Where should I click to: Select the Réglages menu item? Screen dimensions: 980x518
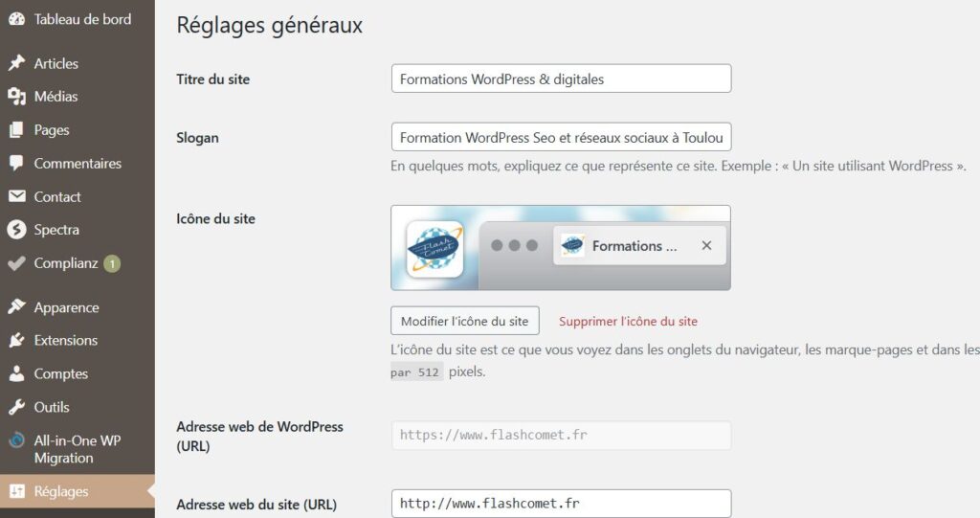coord(61,491)
